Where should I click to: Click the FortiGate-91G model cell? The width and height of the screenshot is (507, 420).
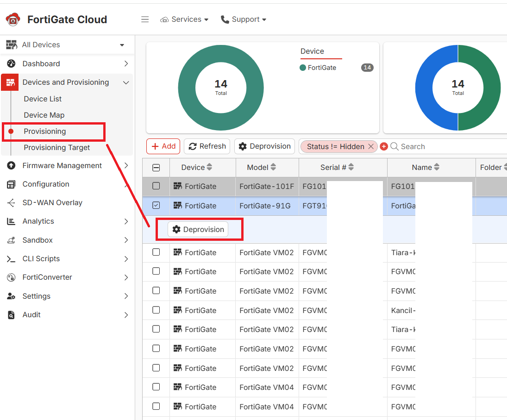pos(267,206)
